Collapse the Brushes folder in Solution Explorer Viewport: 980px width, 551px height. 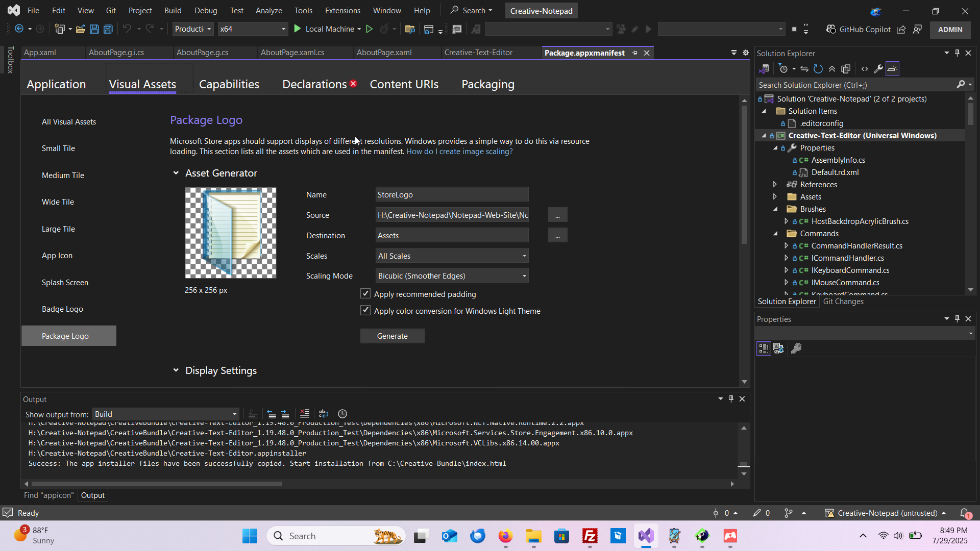click(x=775, y=209)
